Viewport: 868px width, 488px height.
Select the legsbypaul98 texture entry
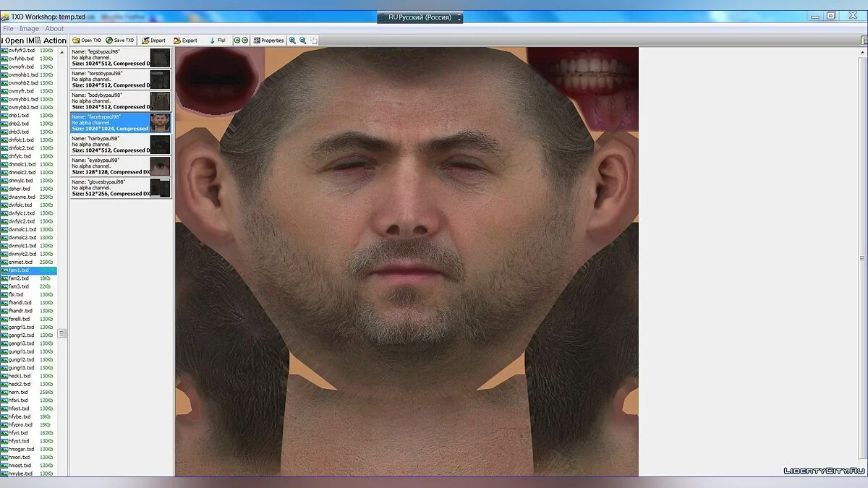121,58
